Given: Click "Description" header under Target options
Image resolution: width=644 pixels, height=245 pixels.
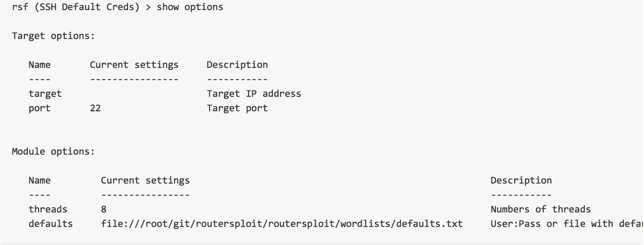Looking at the screenshot, I should click(x=237, y=65).
